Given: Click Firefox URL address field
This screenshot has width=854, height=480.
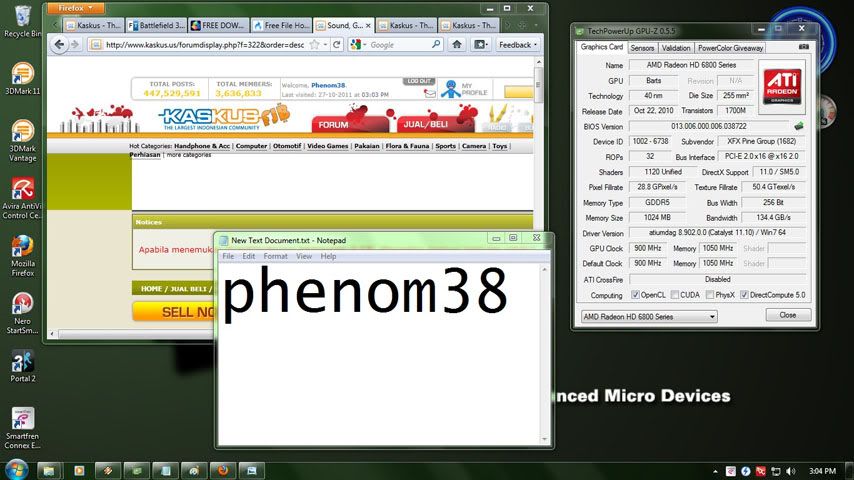Looking at the screenshot, I should pos(205,45).
